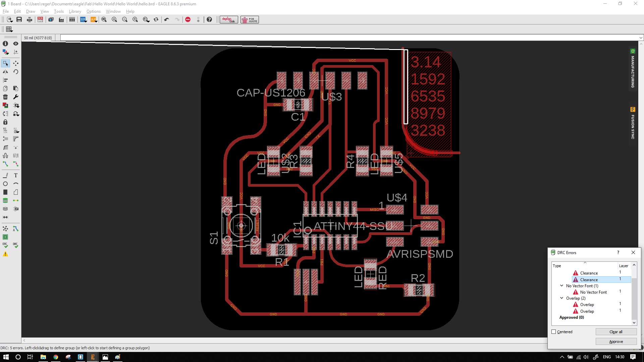
Task: Run DRC check tool
Action: coord(15,245)
